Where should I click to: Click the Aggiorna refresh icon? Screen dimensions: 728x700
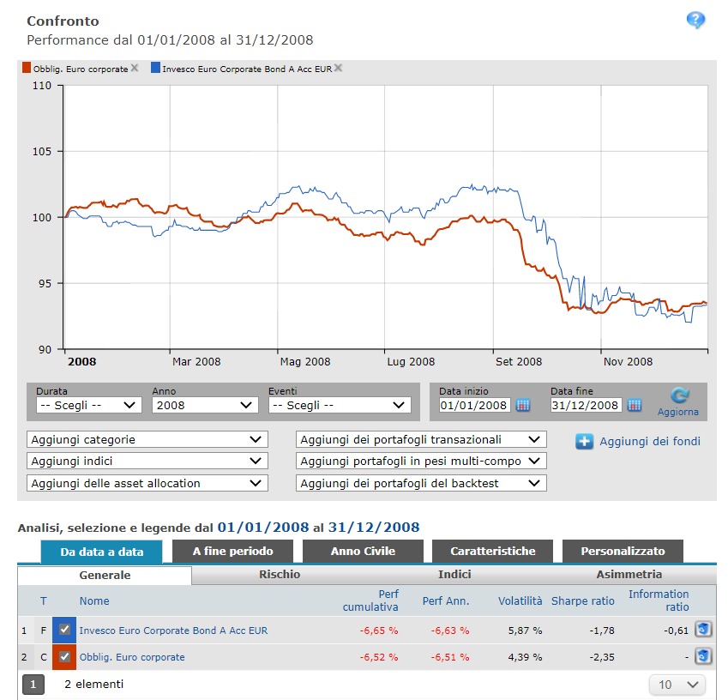pos(678,396)
